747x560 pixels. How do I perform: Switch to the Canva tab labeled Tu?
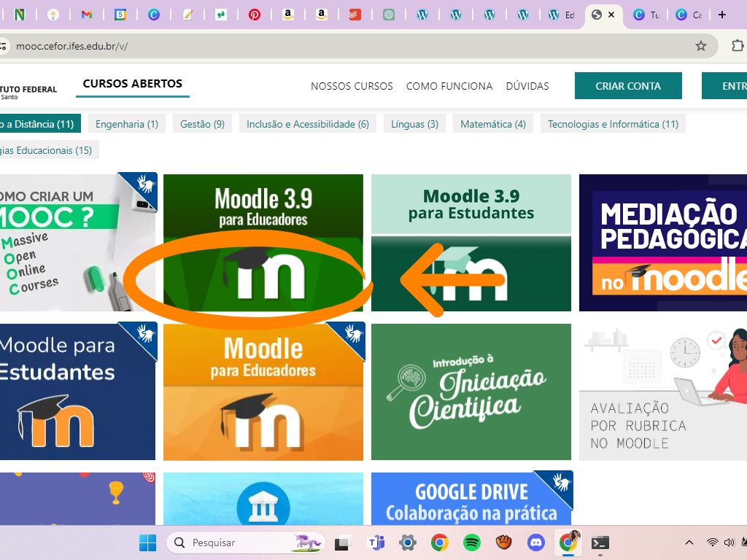[x=646, y=15]
